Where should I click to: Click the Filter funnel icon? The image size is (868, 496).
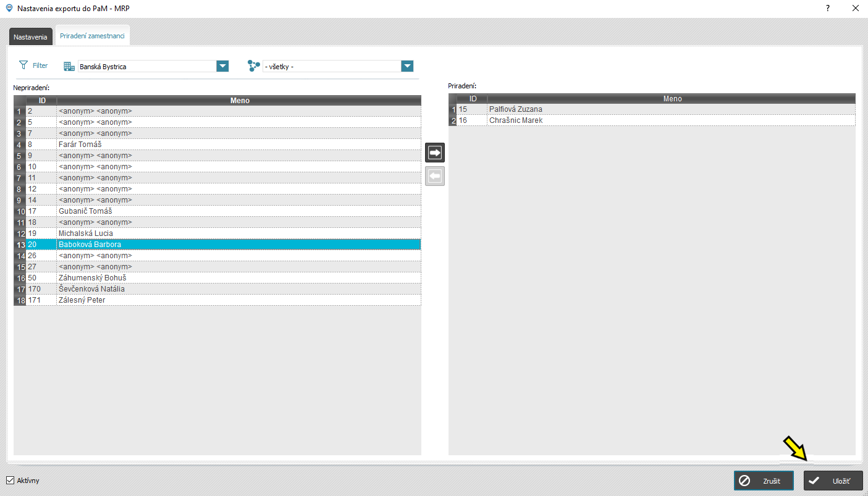point(23,65)
